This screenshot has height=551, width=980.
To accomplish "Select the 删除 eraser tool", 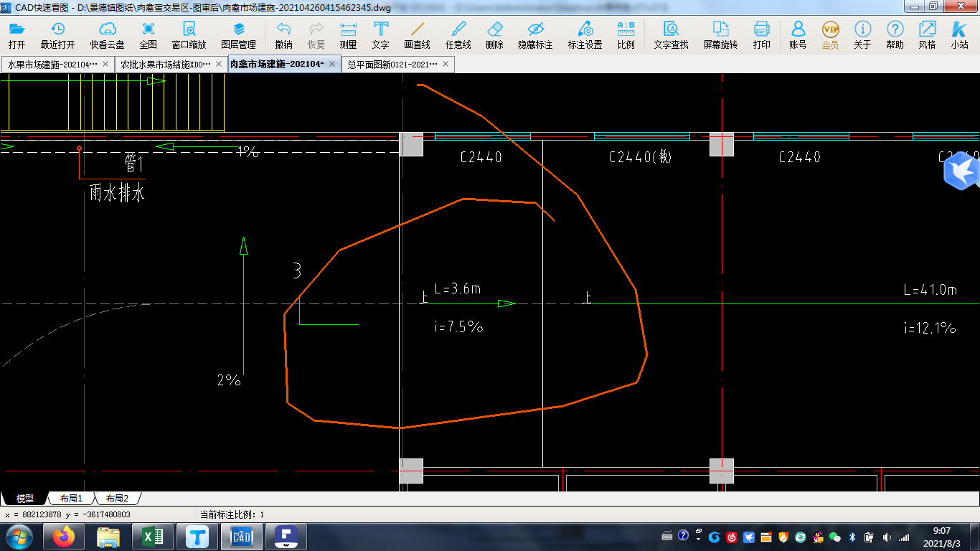I will [494, 34].
